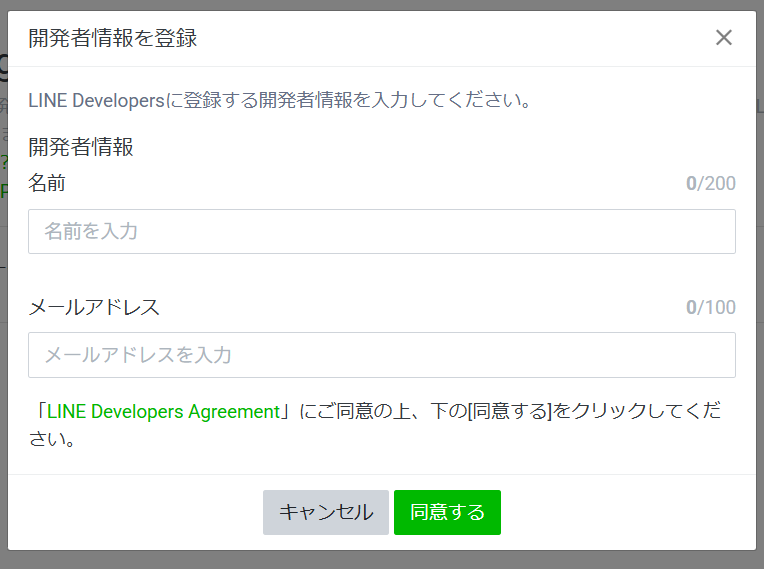764x569 pixels.
Task: Click the 0/100 email character counter
Action: (710, 307)
